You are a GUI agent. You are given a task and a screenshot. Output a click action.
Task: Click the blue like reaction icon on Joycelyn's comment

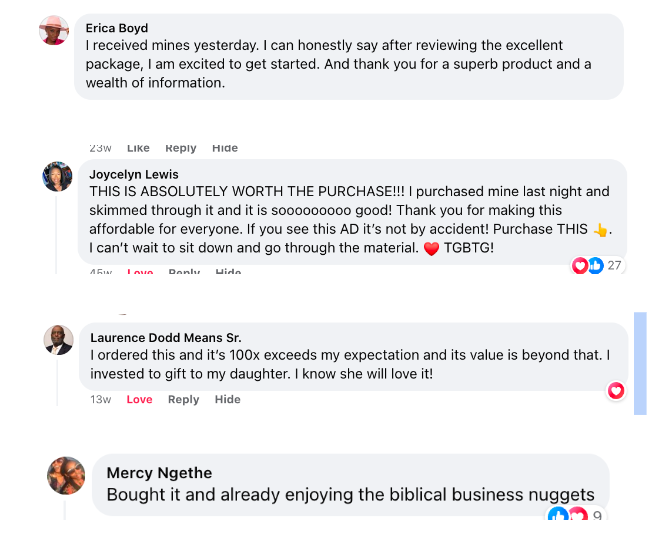[595, 265]
